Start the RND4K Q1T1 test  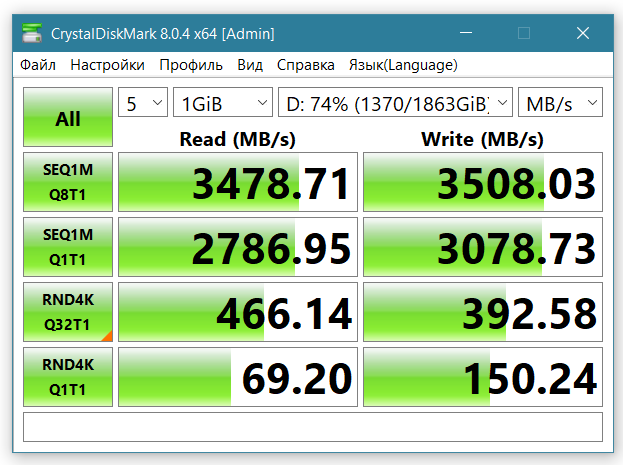tap(68, 377)
